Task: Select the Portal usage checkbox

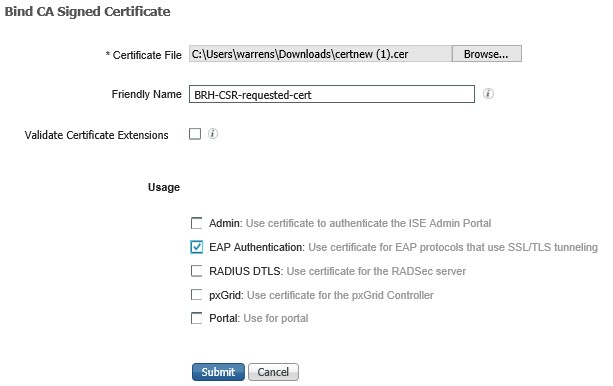Action: 197,318
